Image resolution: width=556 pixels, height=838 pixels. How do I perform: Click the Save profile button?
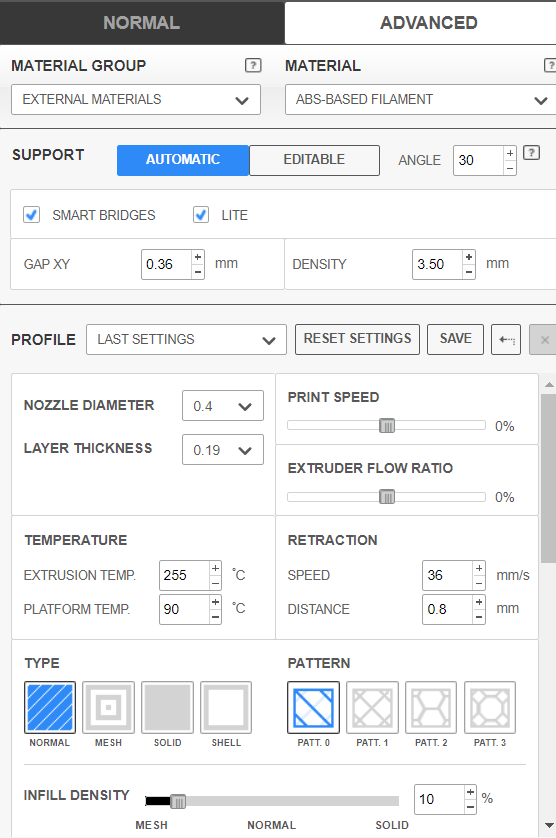pyautogui.click(x=455, y=339)
